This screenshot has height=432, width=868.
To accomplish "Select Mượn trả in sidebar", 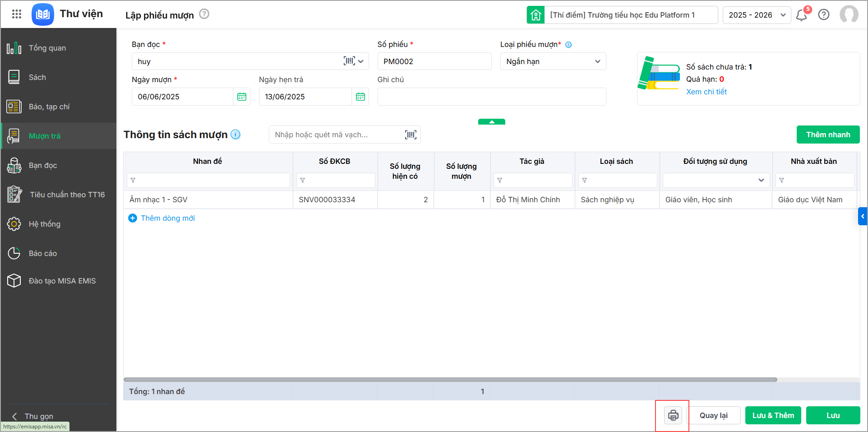I will point(59,136).
